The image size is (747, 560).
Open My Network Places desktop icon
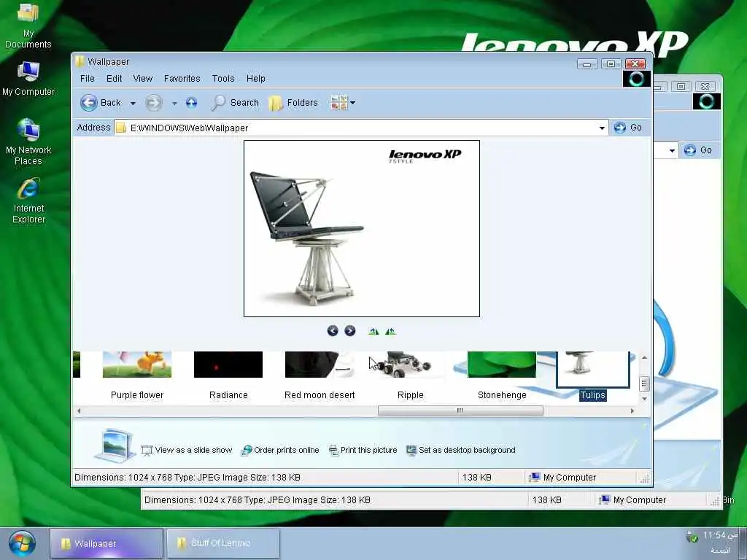tap(28, 142)
